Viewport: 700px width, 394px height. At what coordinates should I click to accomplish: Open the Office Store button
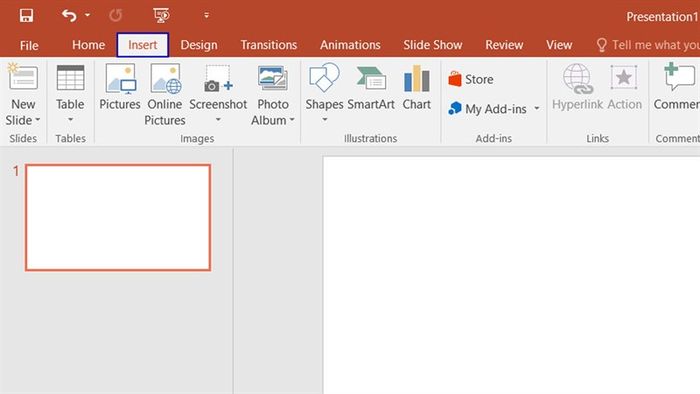[471, 79]
